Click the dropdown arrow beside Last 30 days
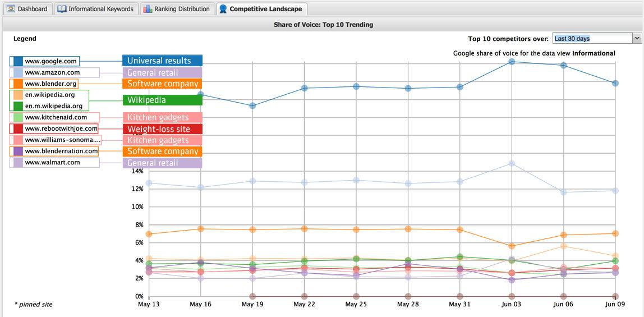Image resolution: width=644 pixels, height=317 pixels. (637, 39)
